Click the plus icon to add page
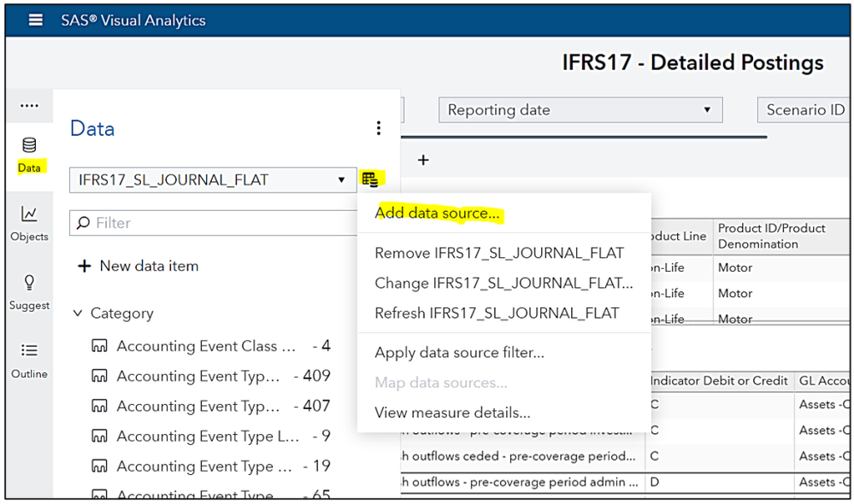 (422, 160)
